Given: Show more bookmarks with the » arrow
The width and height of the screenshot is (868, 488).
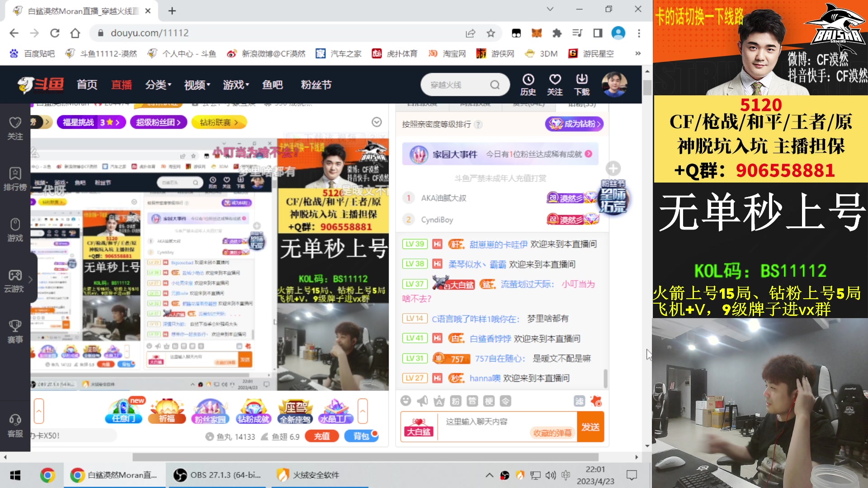Looking at the screenshot, I should coord(638,53).
